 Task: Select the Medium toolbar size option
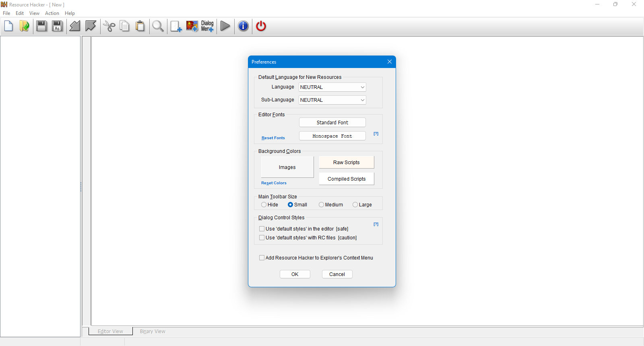click(x=331, y=205)
